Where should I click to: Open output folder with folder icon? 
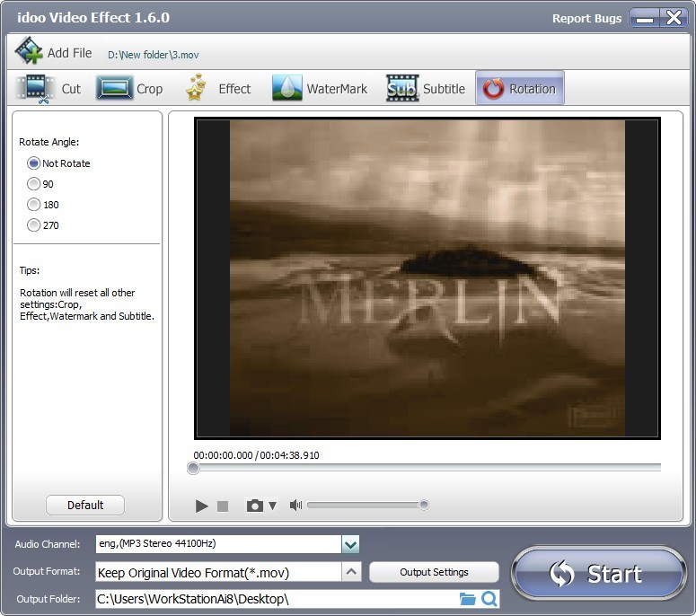467,599
